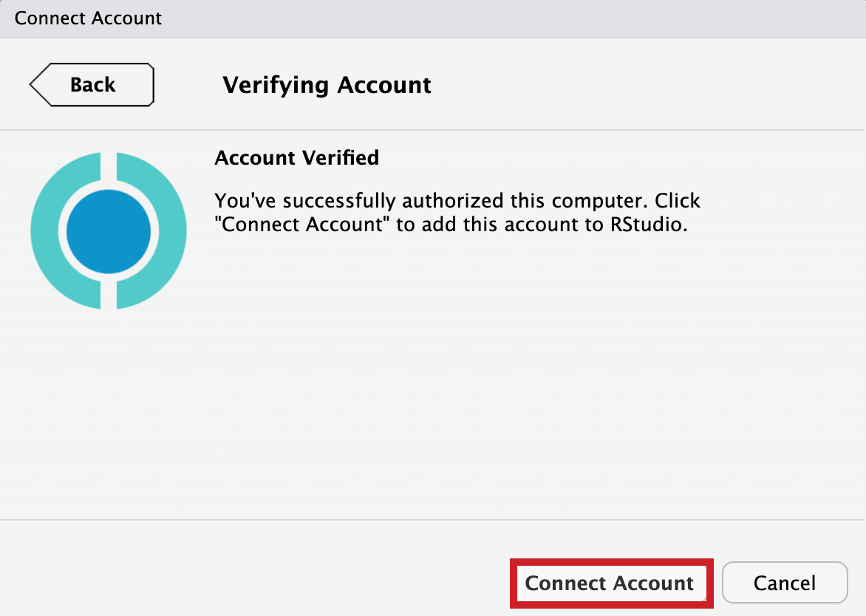The height and width of the screenshot is (616, 866).
Task: Click the top gap in the teal logo ring
Action: pos(109,164)
